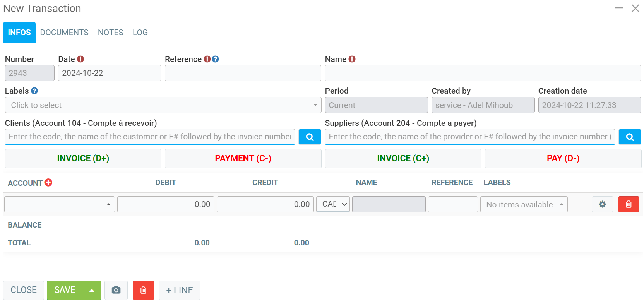Open the 'No items available' labels dropdown
The width and height of the screenshot is (644, 303).
(524, 205)
